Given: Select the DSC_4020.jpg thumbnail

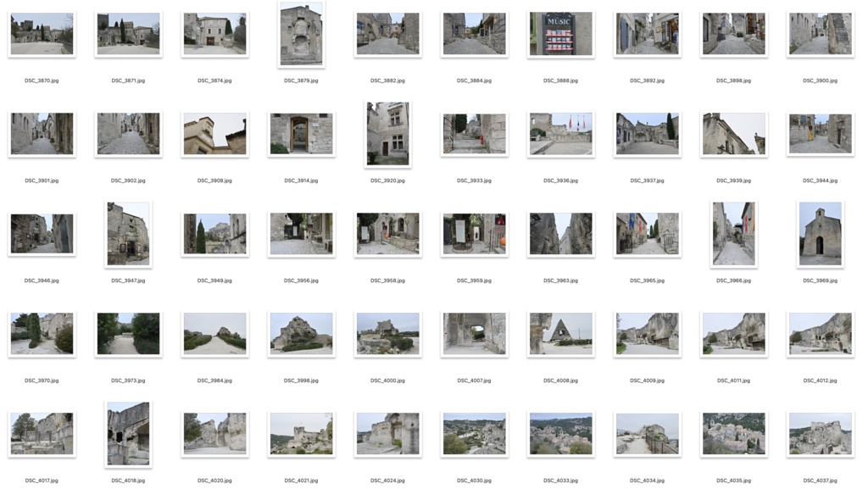Looking at the screenshot, I should tap(214, 434).
